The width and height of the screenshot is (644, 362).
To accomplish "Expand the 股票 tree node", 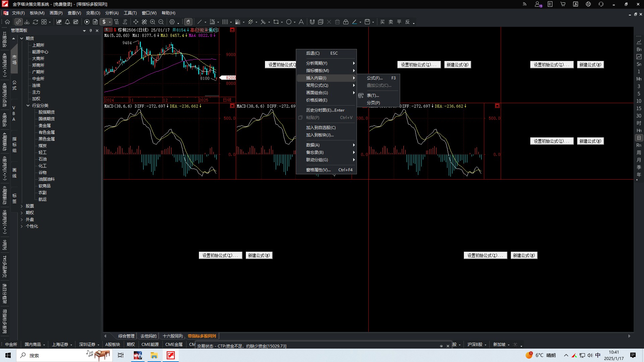I will tap(22, 206).
